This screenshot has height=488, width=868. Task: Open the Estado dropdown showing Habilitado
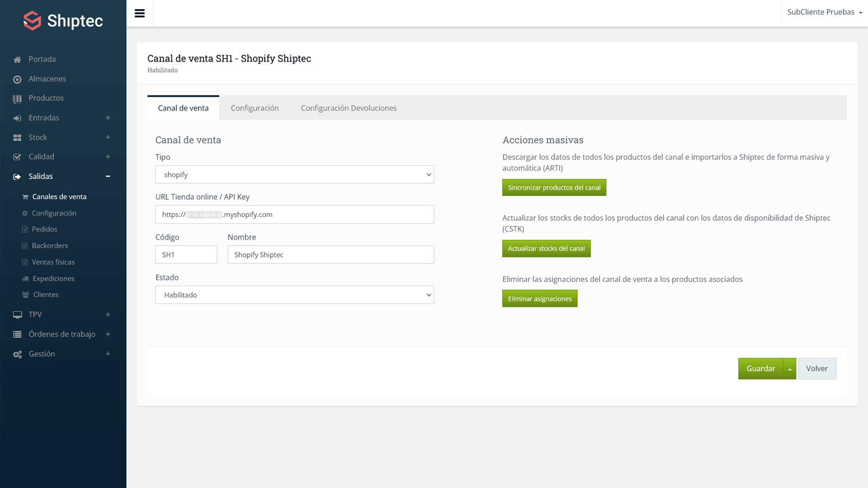point(295,294)
